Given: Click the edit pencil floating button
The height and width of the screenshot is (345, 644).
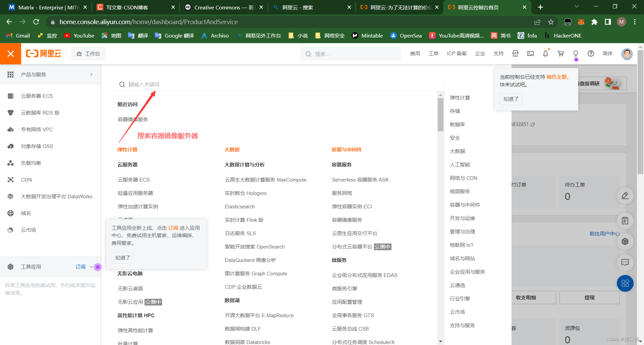Looking at the screenshot, I should click(625, 196).
